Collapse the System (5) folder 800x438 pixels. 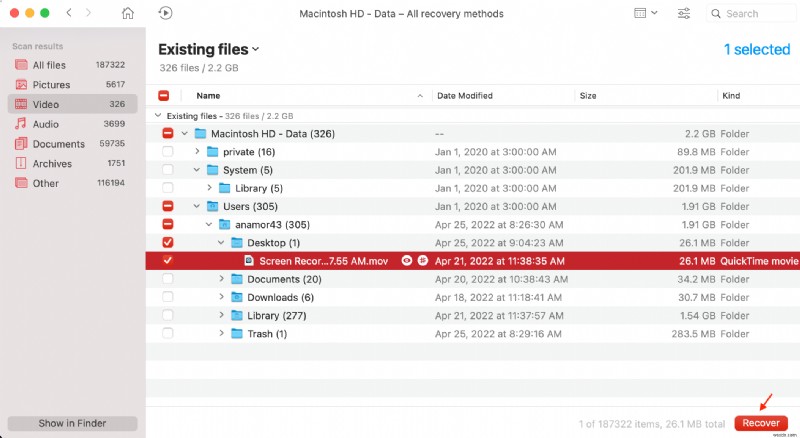(197, 170)
